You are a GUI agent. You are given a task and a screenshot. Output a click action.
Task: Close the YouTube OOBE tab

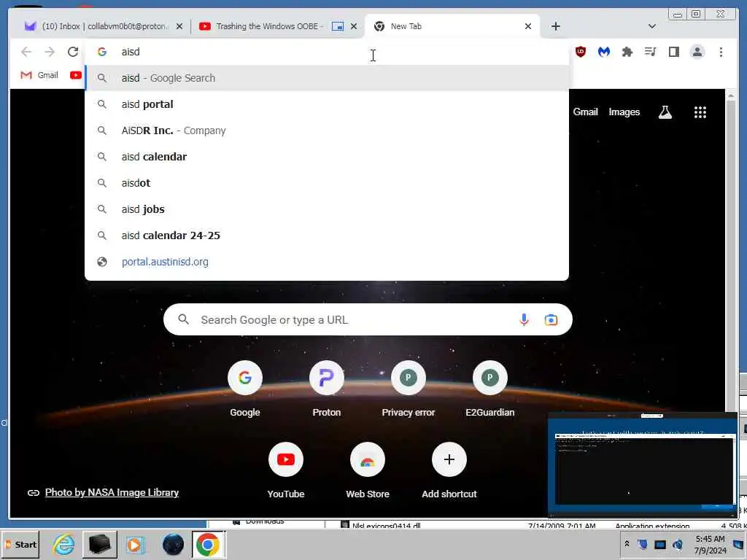click(354, 26)
